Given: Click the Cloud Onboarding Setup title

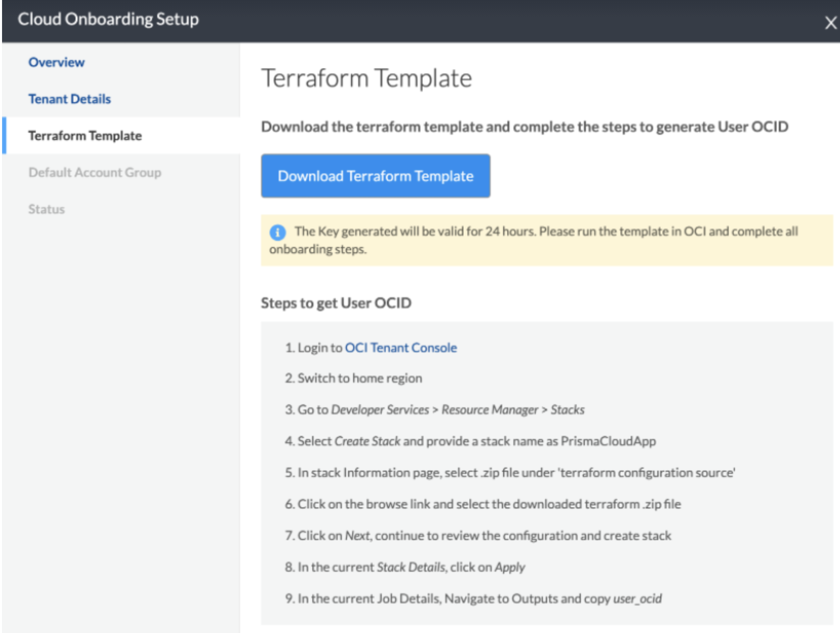Looking at the screenshot, I should click(108, 19).
